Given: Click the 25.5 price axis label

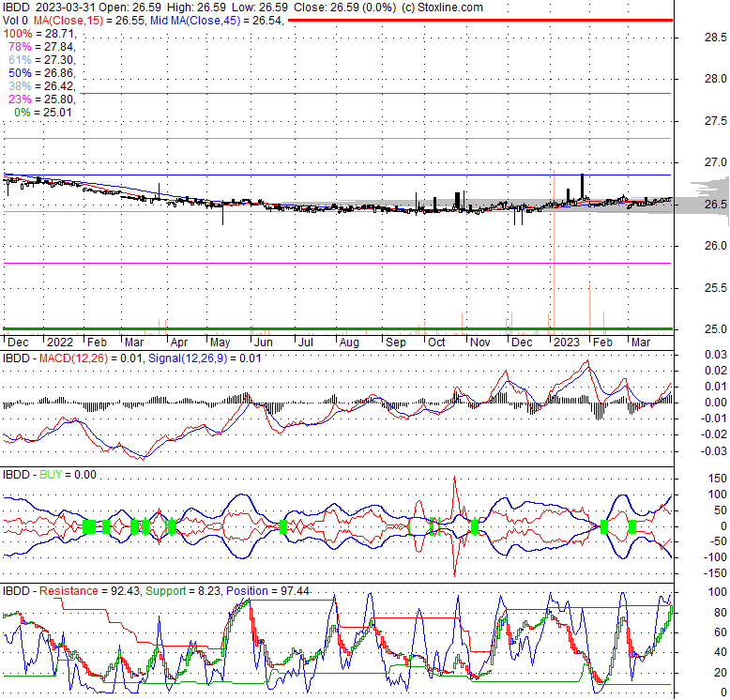Looking at the screenshot, I should (715, 288).
